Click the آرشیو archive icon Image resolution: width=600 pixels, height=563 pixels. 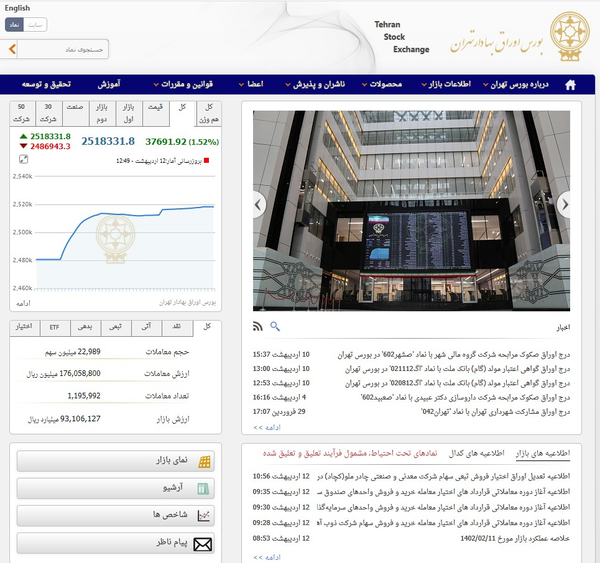click(203, 489)
